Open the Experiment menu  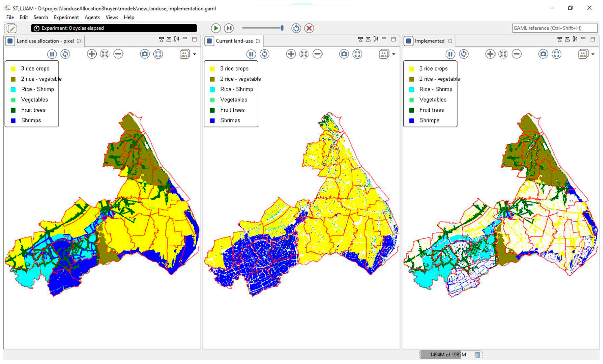[x=66, y=17]
